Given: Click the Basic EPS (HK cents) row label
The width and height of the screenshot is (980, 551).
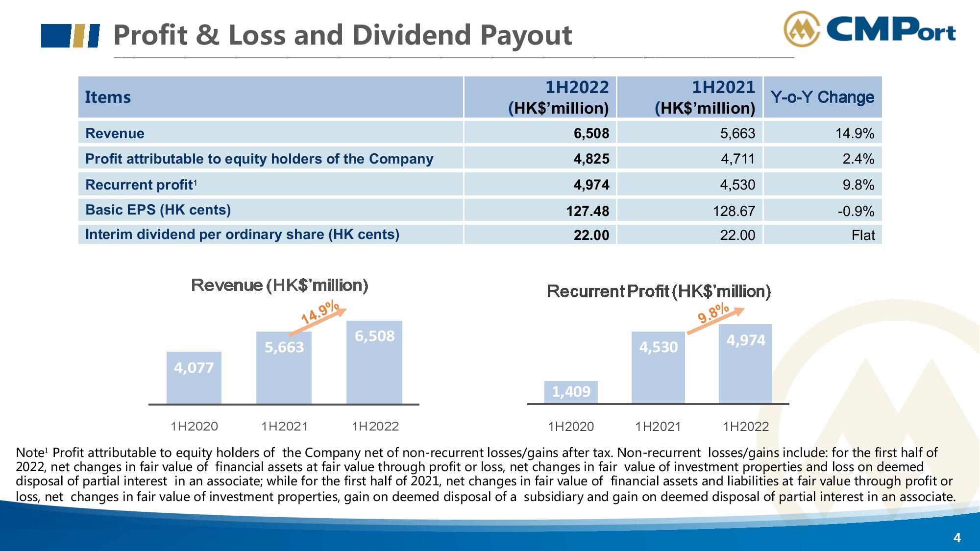Looking at the screenshot, I should (x=158, y=210).
